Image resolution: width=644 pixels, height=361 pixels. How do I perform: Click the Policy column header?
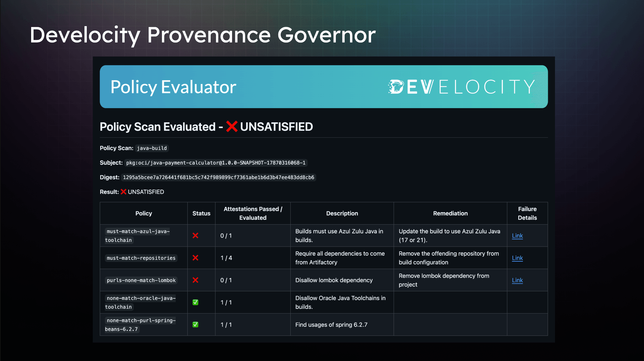click(x=143, y=213)
